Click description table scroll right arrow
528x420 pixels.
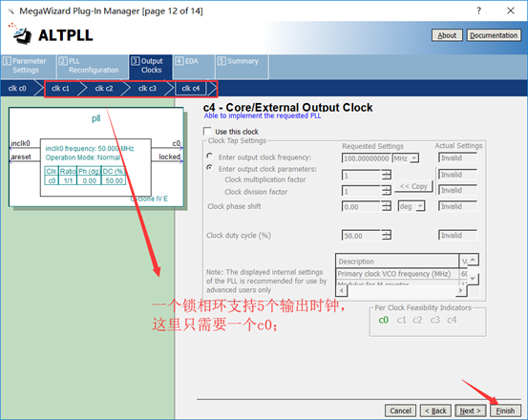click(x=460, y=290)
